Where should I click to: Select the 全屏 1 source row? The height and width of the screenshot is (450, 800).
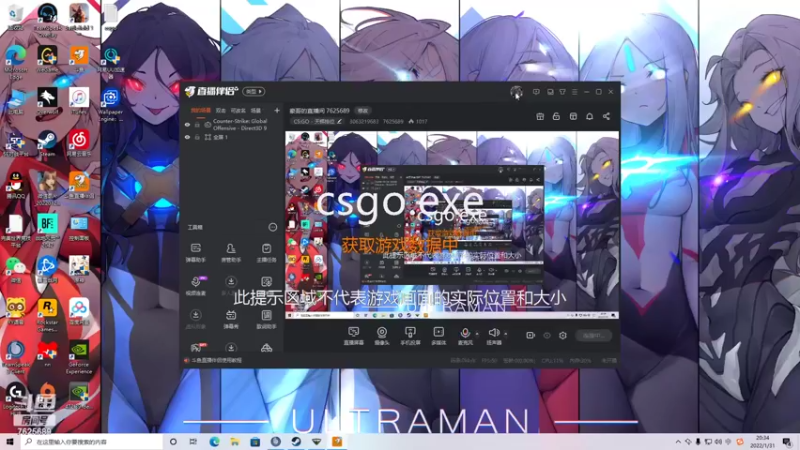coord(231,137)
